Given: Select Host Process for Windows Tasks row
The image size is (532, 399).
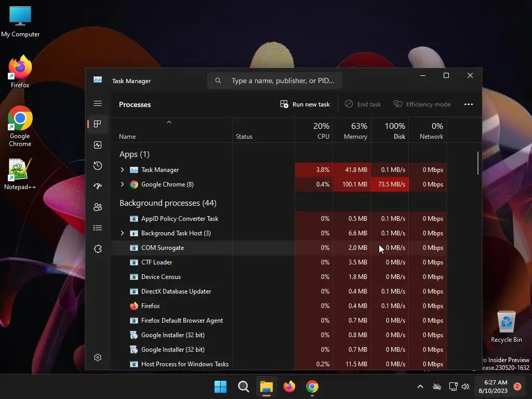Looking at the screenshot, I should pos(279,364).
